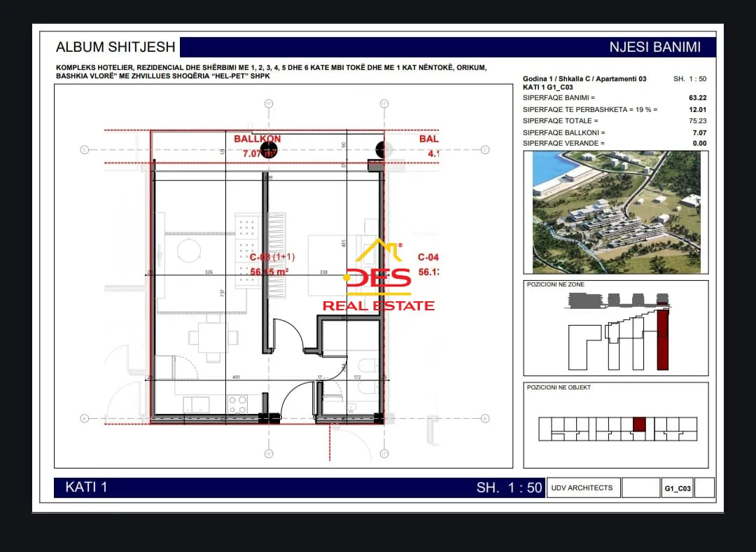Open the aerial site render image
This screenshot has width=756, height=552.
pos(616,212)
